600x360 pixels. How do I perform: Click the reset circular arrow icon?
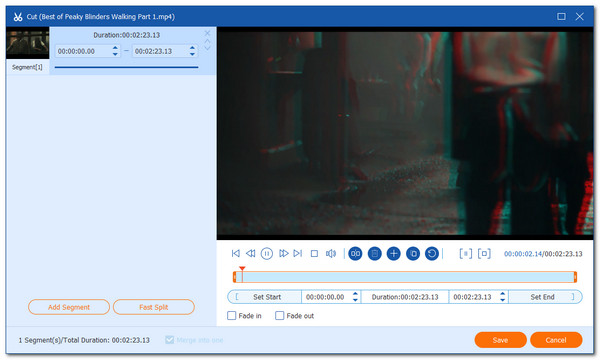click(x=432, y=254)
